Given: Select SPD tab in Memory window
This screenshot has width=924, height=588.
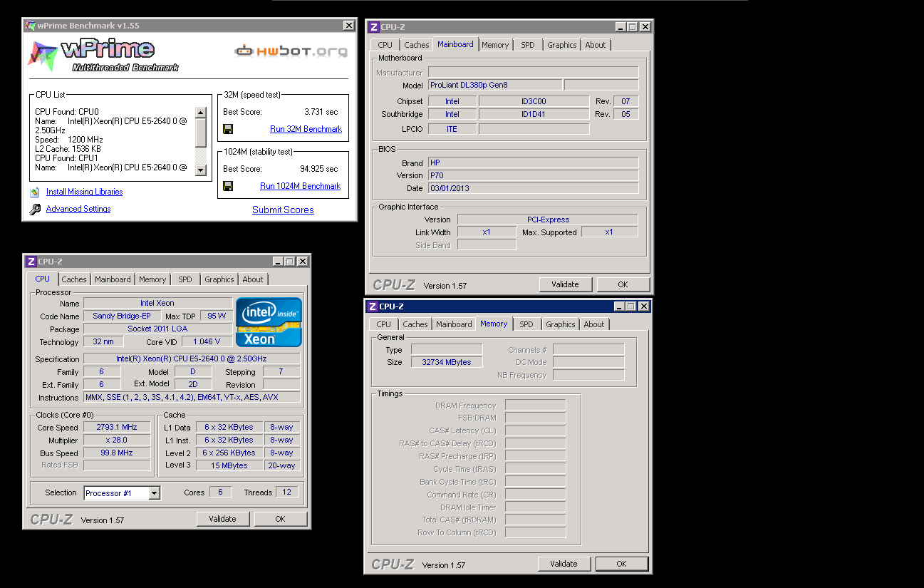Looking at the screenshot, I should [526, 324].
